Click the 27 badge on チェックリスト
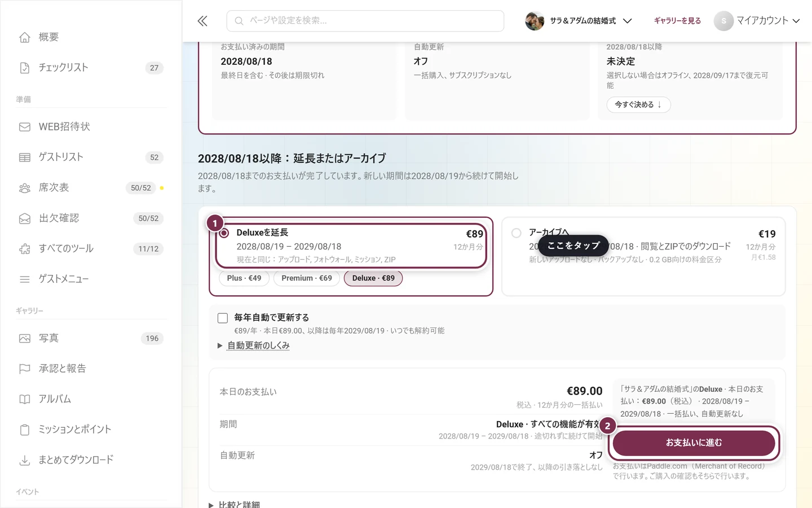The height and width of the screenshot is (508, 812). click(x=155, y=68)
